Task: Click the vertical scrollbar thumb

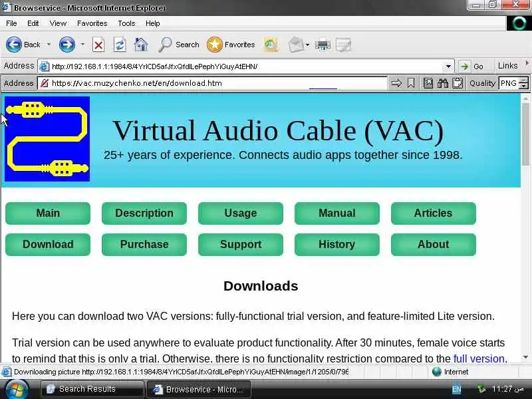Action: click(x=526, y=134)
